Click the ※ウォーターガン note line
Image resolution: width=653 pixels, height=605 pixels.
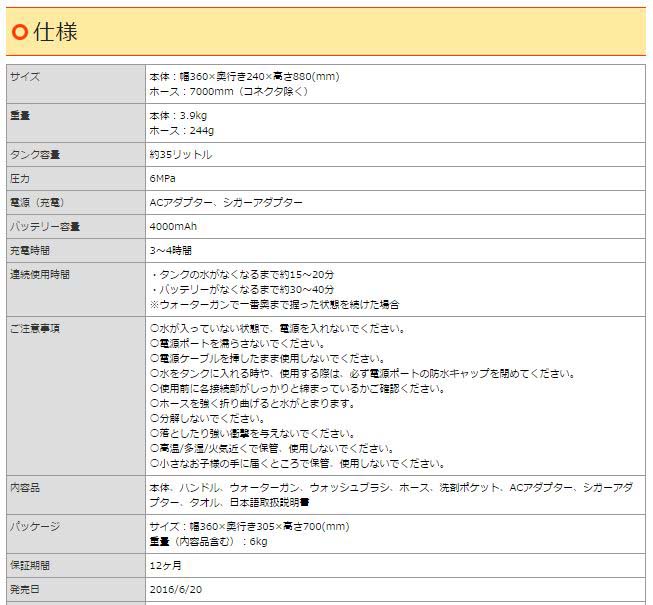(274, 305)
